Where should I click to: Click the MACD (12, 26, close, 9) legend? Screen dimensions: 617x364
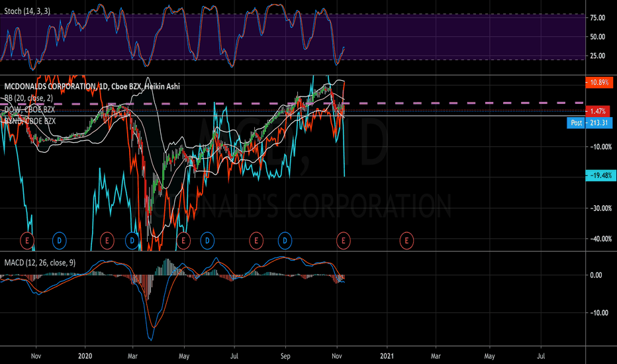(40, 263)
